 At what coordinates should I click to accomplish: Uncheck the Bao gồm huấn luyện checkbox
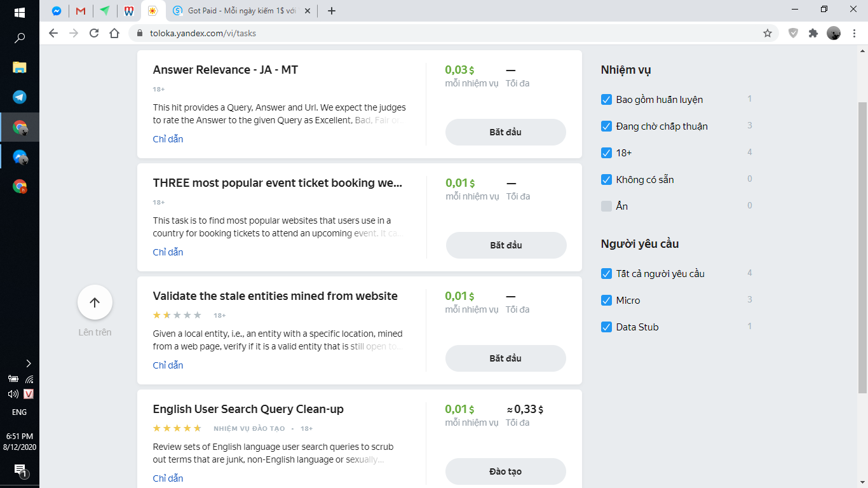pyautogui.click(x=606, y=100)
